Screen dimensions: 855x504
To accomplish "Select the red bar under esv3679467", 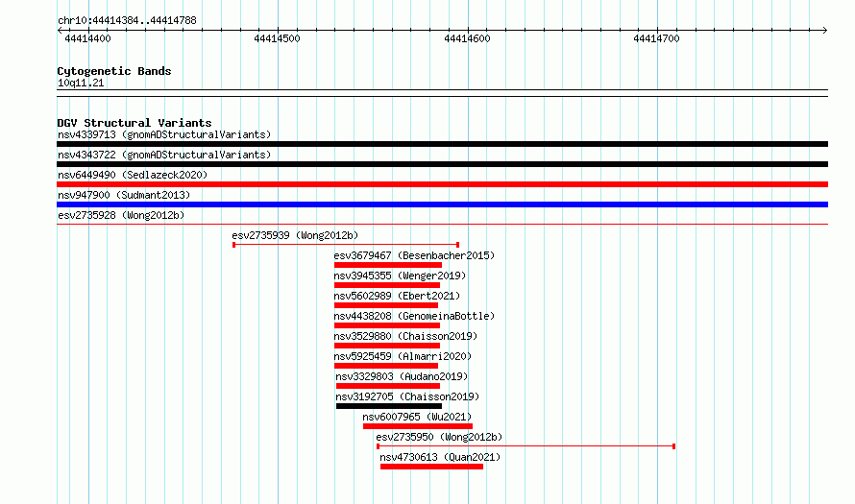I will tap(388, 265).
